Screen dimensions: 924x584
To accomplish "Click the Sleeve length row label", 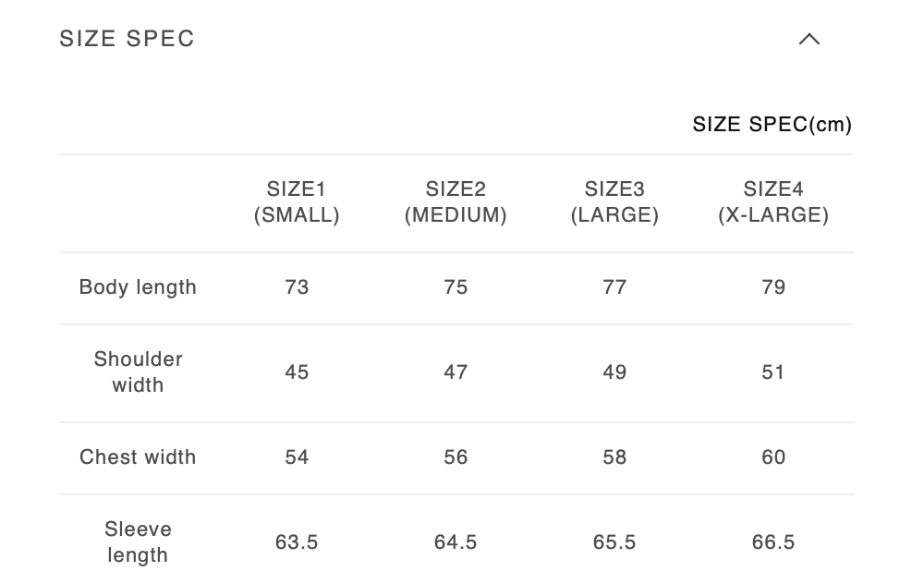I will [x=138, y=541].
